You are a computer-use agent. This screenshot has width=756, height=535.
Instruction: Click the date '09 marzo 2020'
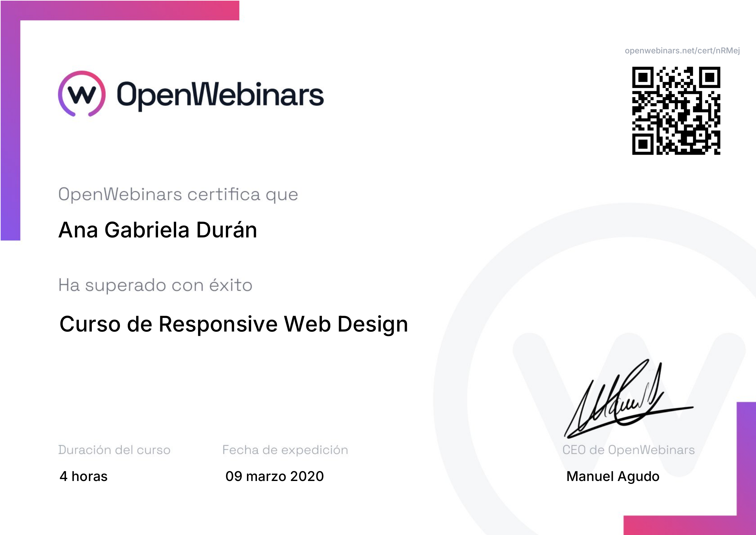coord(275,476)
